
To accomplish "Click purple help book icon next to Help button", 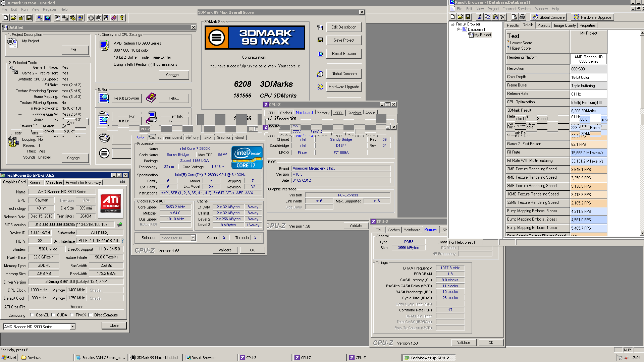I will tap(151, 98).
